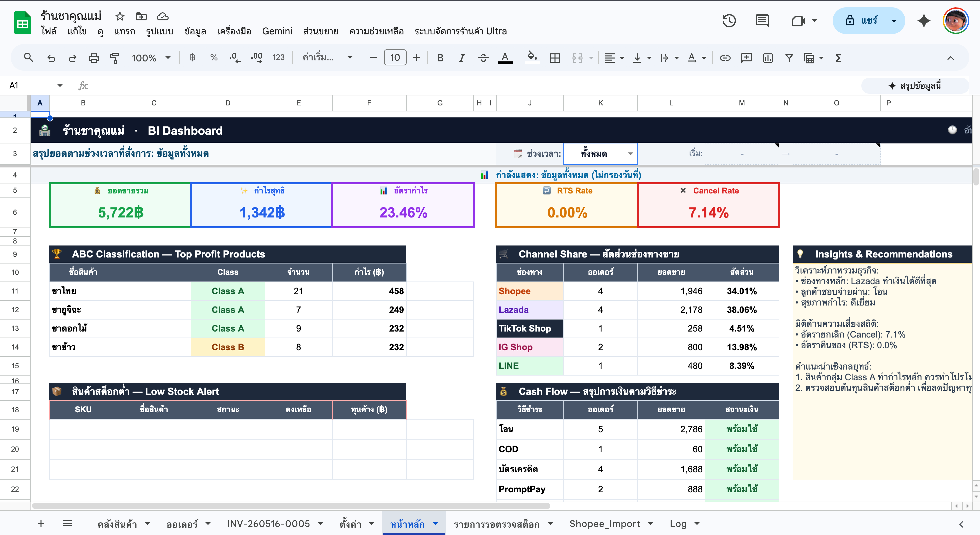The width and height of the screenshot is (980, 535).
Task: Toggle italic formatting
Action: pyautogui.click(x=461, y=58)
